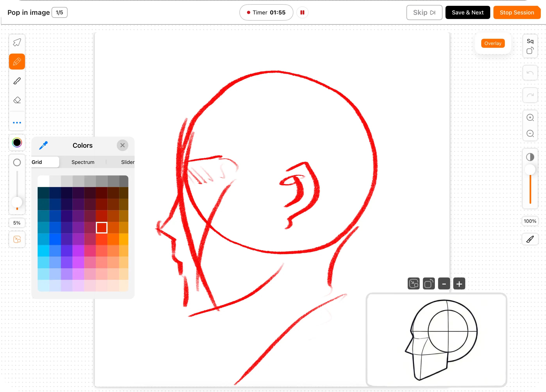Toggle the flip canvas icon near the reference

pos(413,284)
